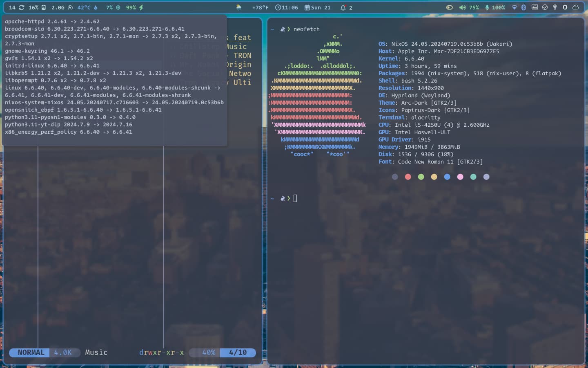Select the 4/10 tab indicator in the statusline
Image resolution: width=588 pixels, height=368 pixels.
tap(238, 352)
